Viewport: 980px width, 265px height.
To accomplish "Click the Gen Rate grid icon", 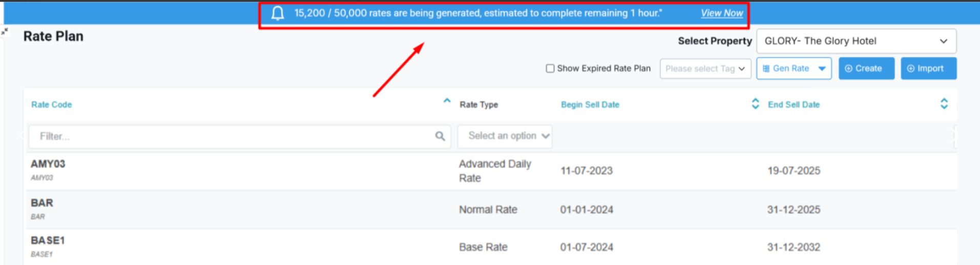I will 766,69.
